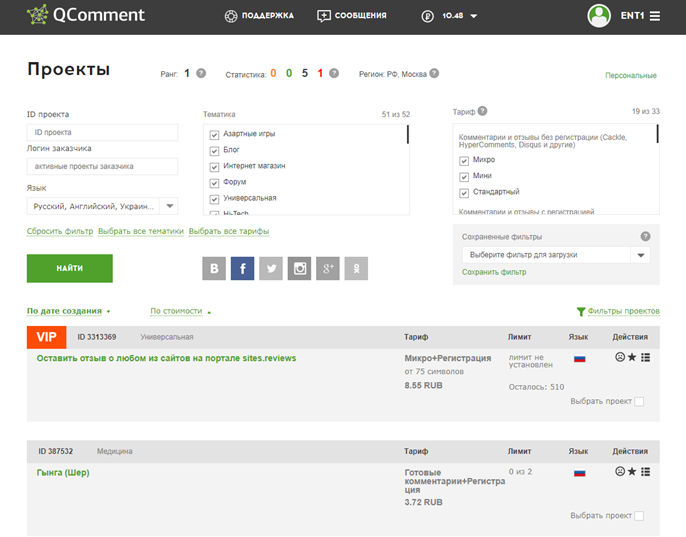
Task: Click help icon next to Тариф label
Action: 482,111
